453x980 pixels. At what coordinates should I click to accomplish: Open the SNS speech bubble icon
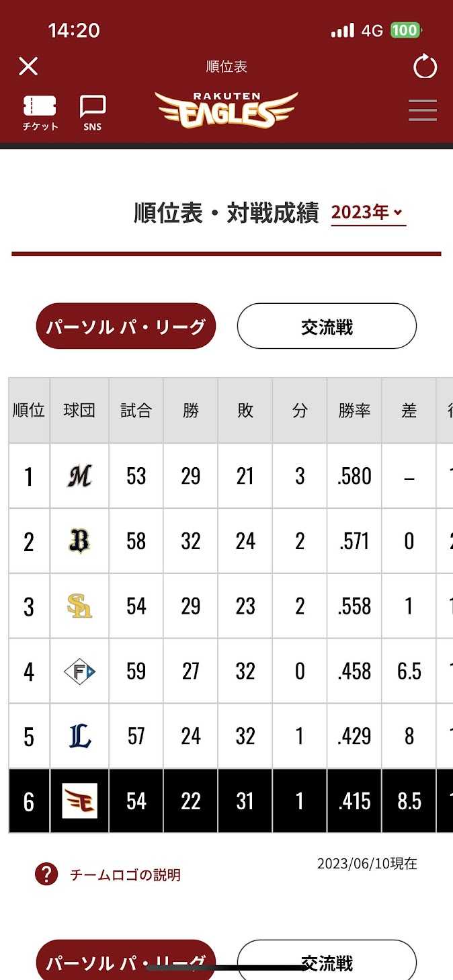[93, 112]
